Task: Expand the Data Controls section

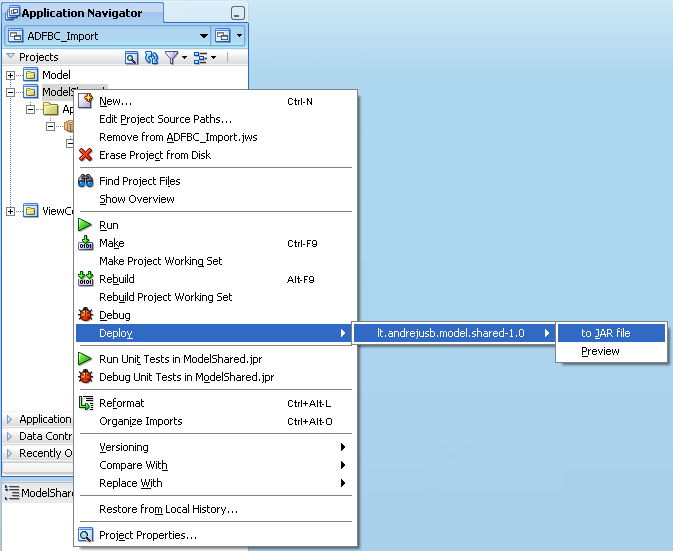Action: [9, 436]
